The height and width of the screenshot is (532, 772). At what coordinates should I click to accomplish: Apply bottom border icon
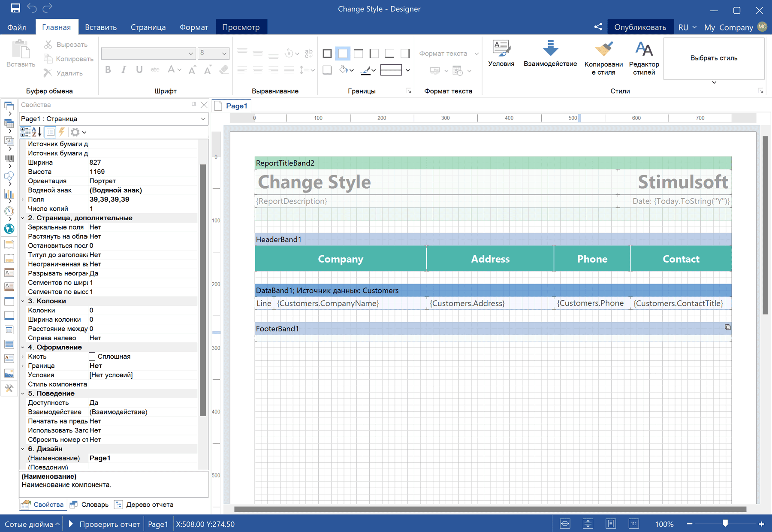point(389,54)
